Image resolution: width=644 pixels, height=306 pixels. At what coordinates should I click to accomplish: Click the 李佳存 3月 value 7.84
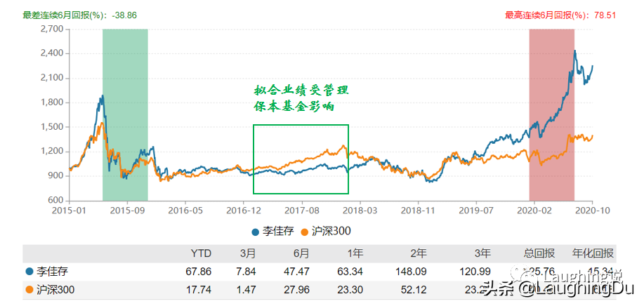click(246, 272)
